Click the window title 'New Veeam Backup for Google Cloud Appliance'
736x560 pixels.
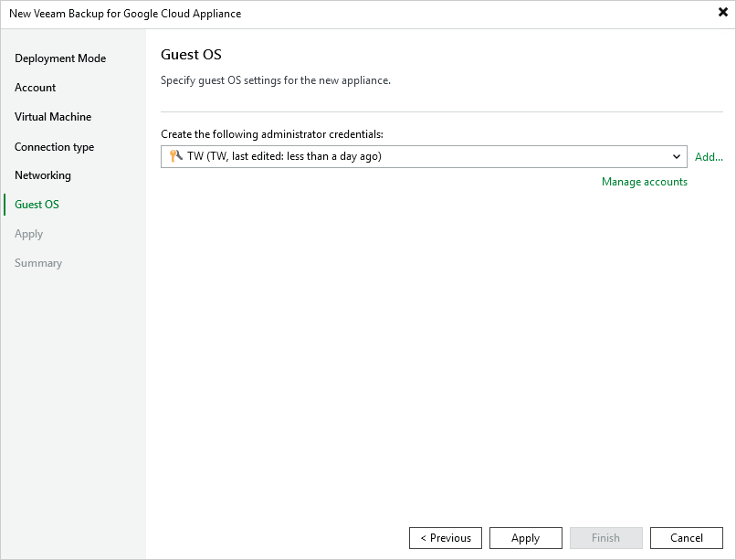click(x=125, y=14)
